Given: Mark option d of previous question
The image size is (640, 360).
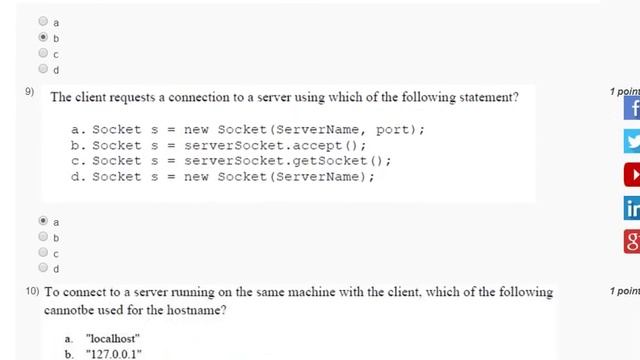Looking at the screenshot, I should tap(43, 69).
